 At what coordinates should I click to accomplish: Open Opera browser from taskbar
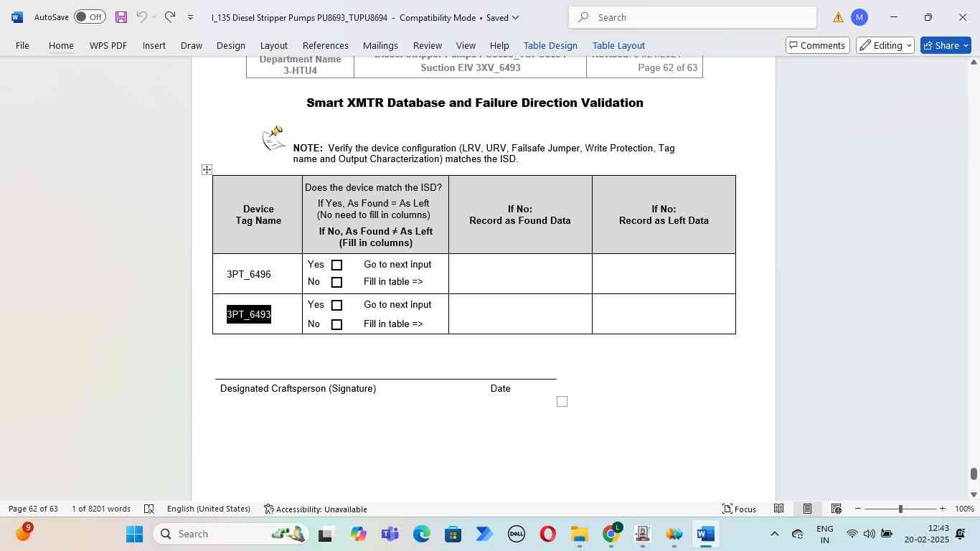pyautogui.click(x=547, y=534)
